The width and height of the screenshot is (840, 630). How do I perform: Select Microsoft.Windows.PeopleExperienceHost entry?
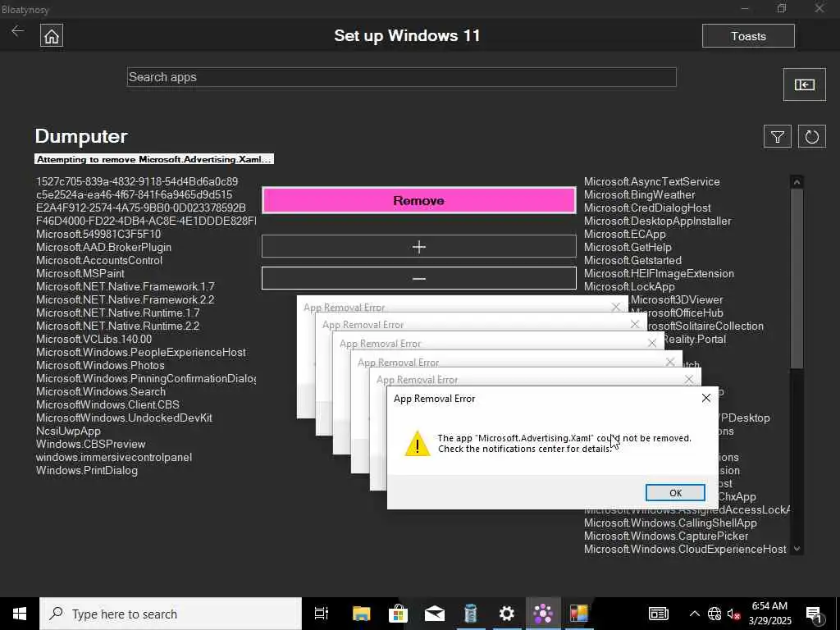(141, 353)
